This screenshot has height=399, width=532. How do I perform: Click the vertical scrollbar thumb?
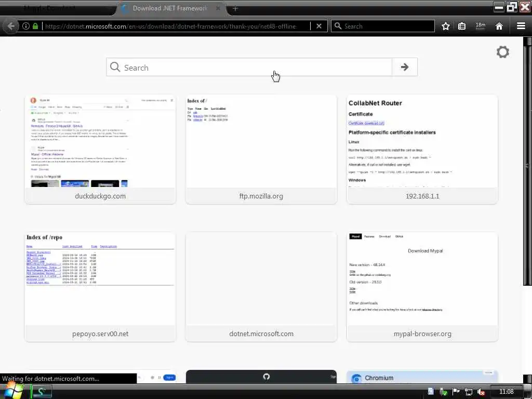tap(528, 165)
